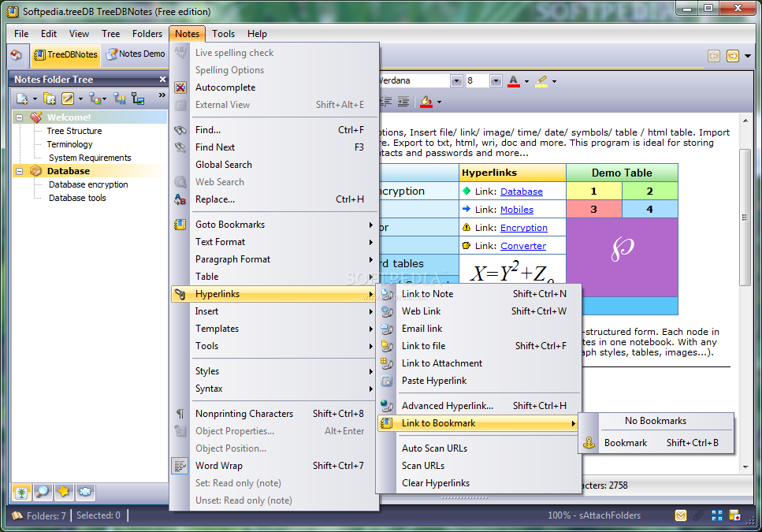Image resolution: width=762 pixels, height=532 pixels.
Task: Click the Advanced Hyperlink icon
Action: 387,406
